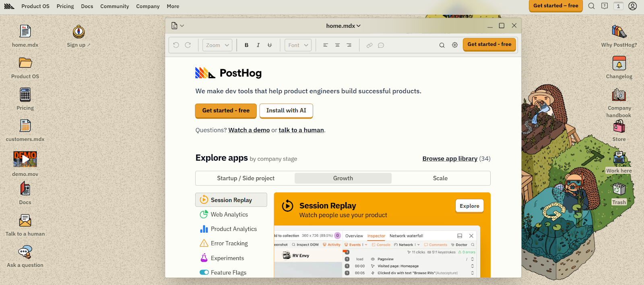Click Get started - free below the tagline
The image size is (644, 285).
pos(226,111)
